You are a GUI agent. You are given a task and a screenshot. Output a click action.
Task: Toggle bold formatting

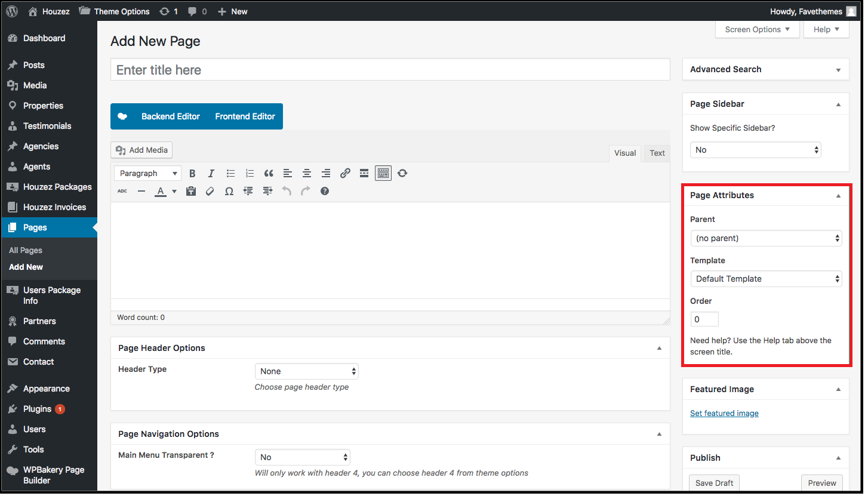point(192,173)
